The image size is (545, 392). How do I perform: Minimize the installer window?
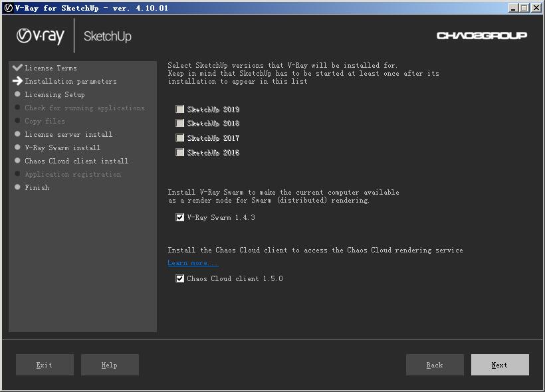pos(513,8)
